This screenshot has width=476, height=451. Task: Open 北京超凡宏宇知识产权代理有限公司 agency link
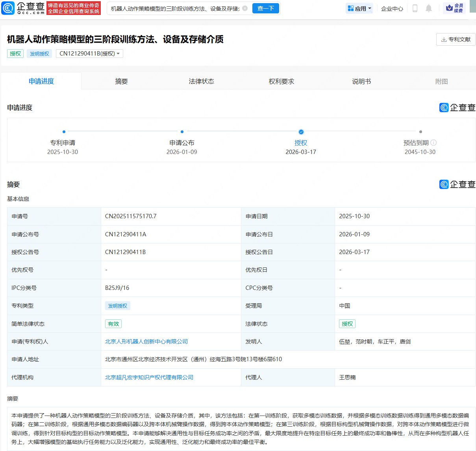pos(149,377)
